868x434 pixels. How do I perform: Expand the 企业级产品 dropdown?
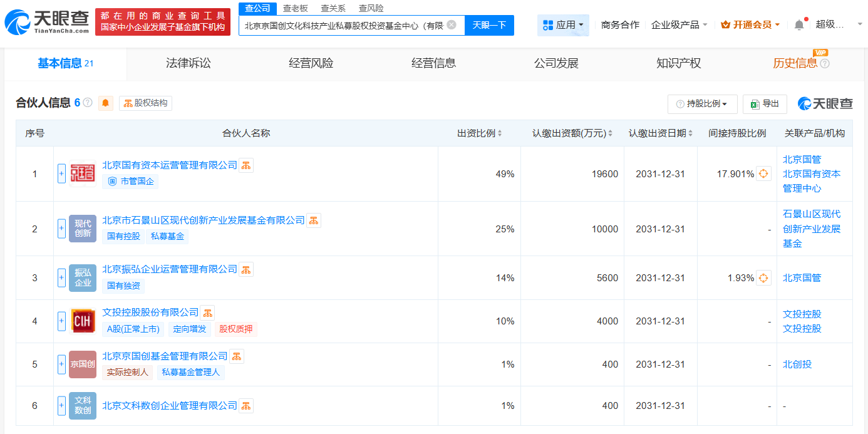click(679, 25)
